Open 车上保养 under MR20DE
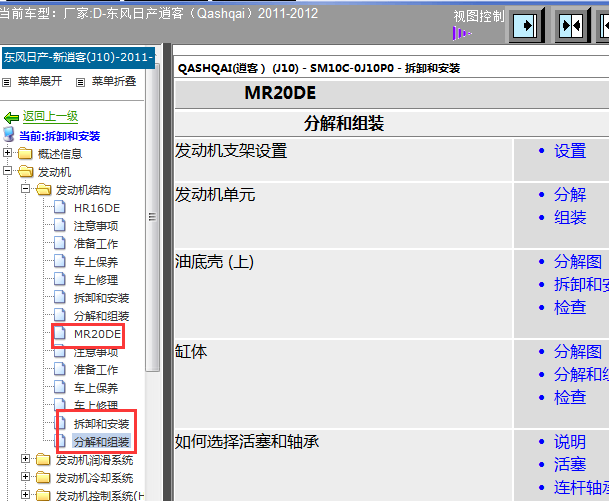The image size is (609, 501). pos(96,388)
